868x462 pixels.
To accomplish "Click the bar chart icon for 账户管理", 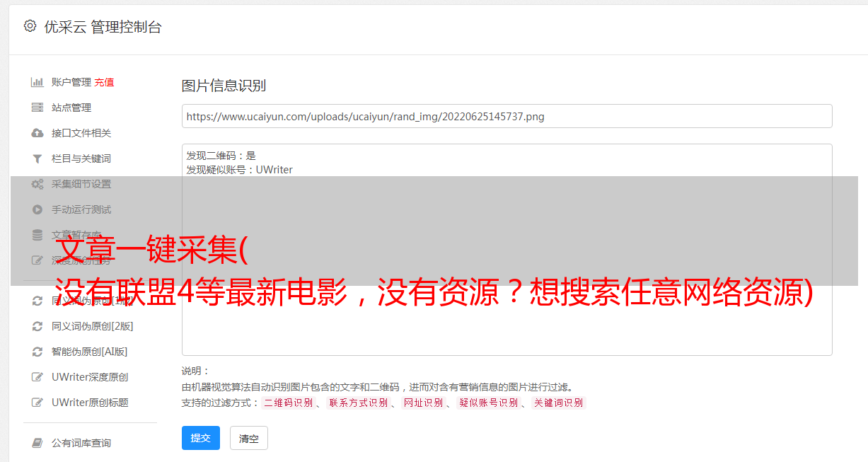I will tap(37, 82).
